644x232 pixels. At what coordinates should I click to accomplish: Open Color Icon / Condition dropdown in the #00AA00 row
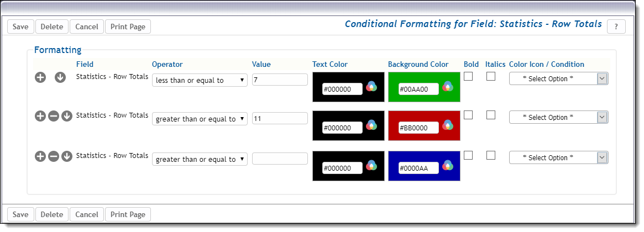point(558,79)
